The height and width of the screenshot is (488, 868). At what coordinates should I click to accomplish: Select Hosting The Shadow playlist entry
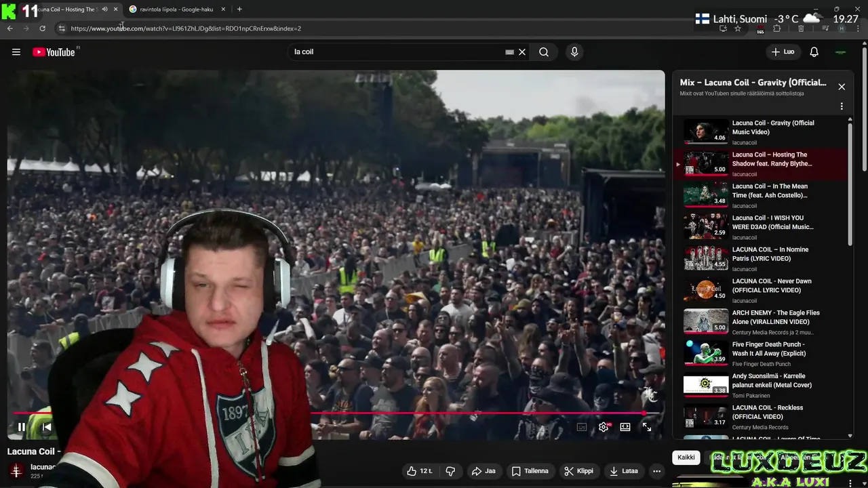[763, 164]
